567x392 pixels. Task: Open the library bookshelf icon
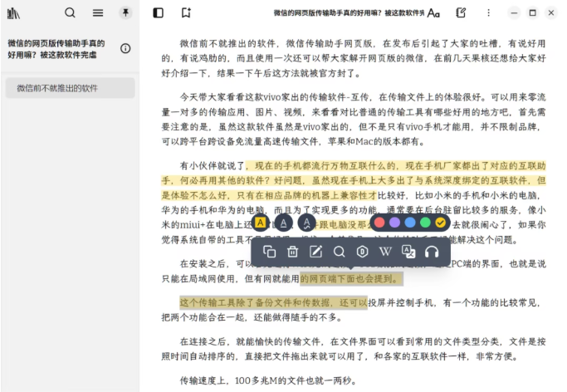[x=13, y=13]
